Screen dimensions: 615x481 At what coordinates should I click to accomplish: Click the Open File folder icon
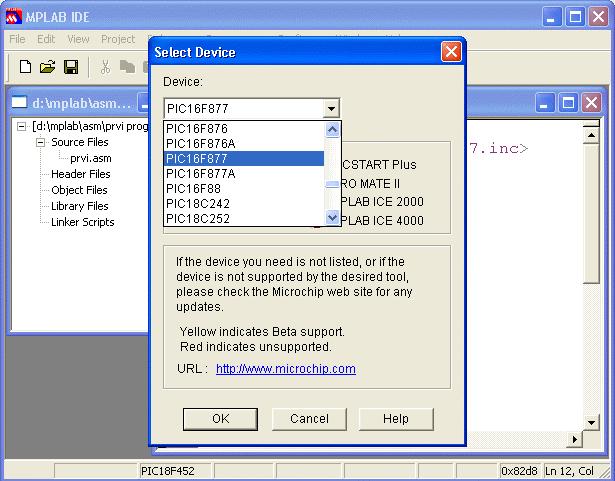[x=47, y=67]
